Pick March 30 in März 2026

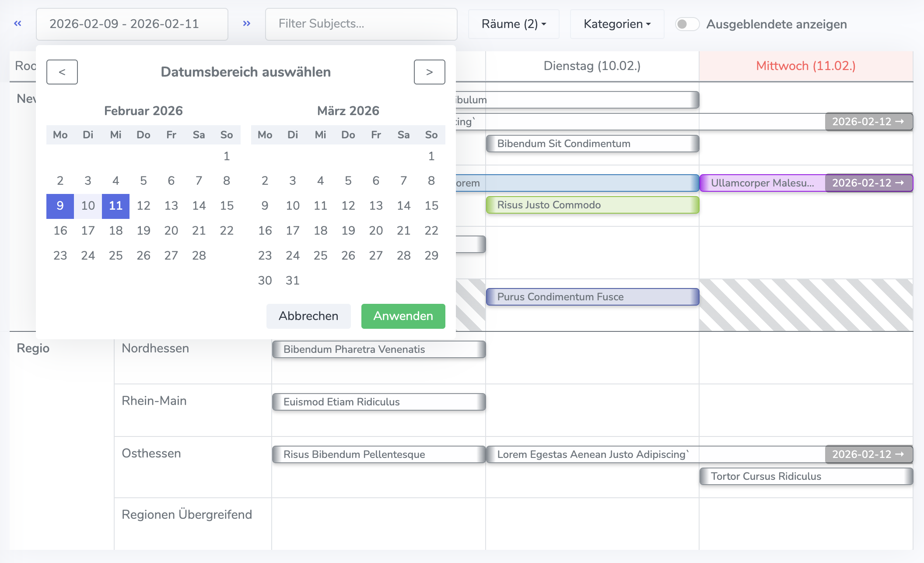pyautogui.click(x=265, y=281)
